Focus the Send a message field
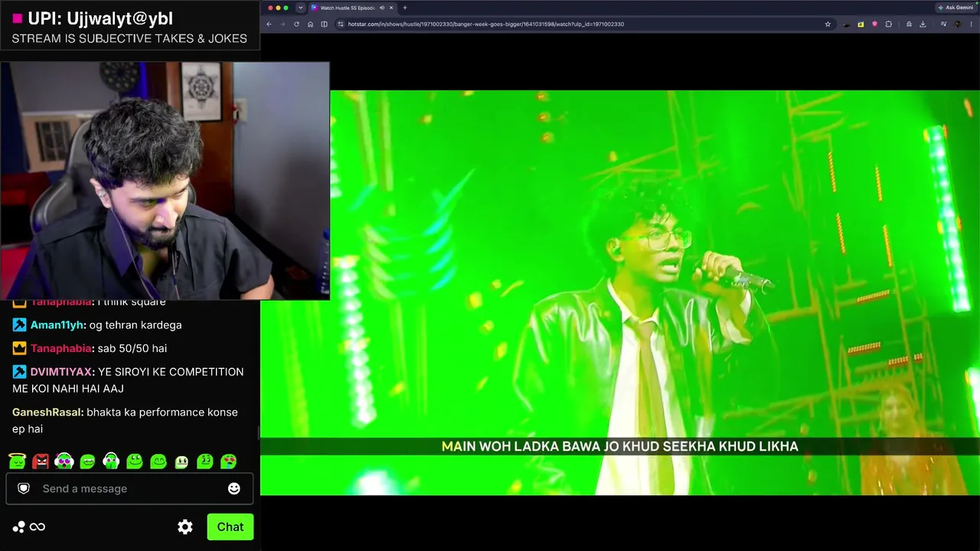The image size is (980, 551). [x=129, y=488]
